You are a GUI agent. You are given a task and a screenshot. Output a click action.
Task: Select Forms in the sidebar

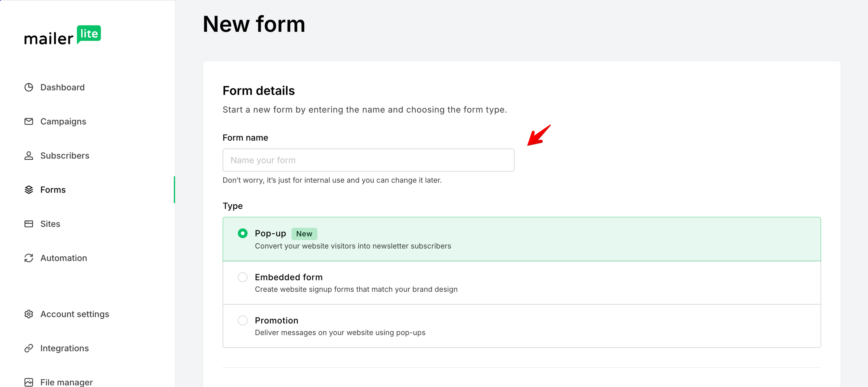click(x=53, y=190)
